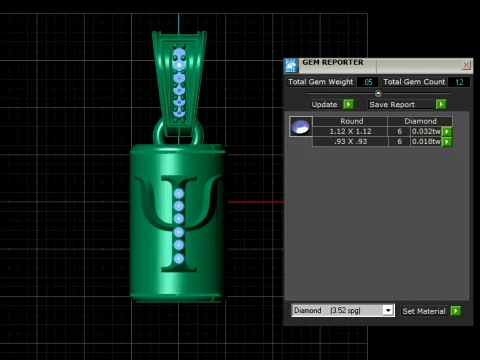
Task: Click the Total Gem Weight value .05
Action: 368,82
